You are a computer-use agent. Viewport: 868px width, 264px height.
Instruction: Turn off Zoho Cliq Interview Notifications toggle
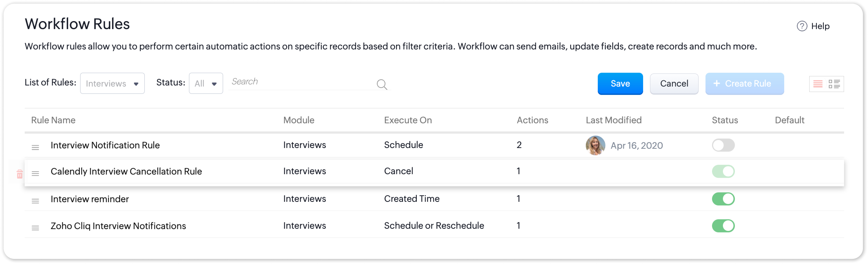[723, 226]
